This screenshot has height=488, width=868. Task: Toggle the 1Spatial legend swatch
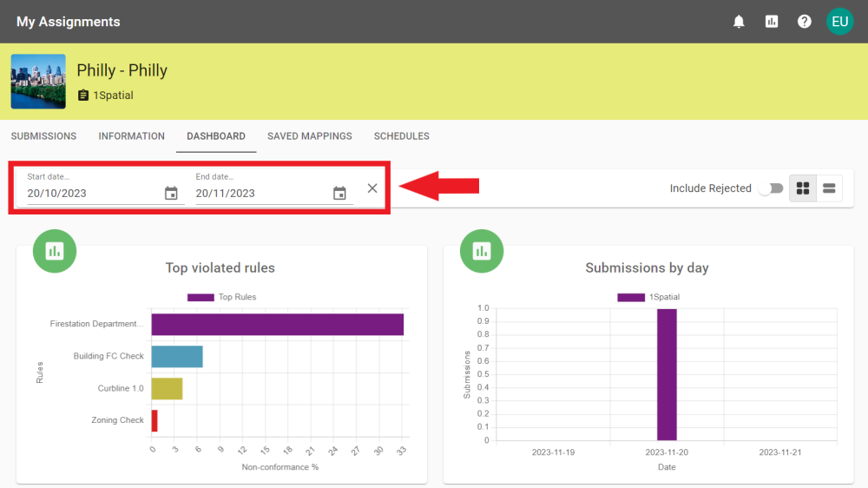pos(630,298)
